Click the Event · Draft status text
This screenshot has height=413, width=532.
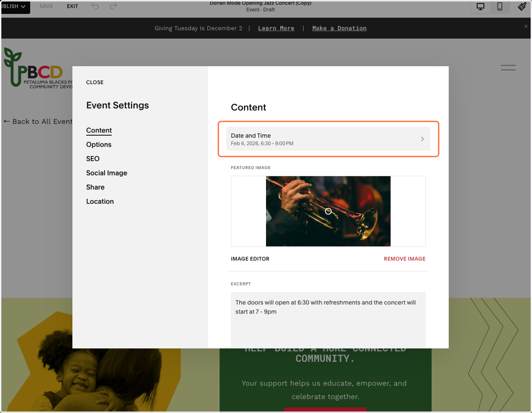coord(261,10)
